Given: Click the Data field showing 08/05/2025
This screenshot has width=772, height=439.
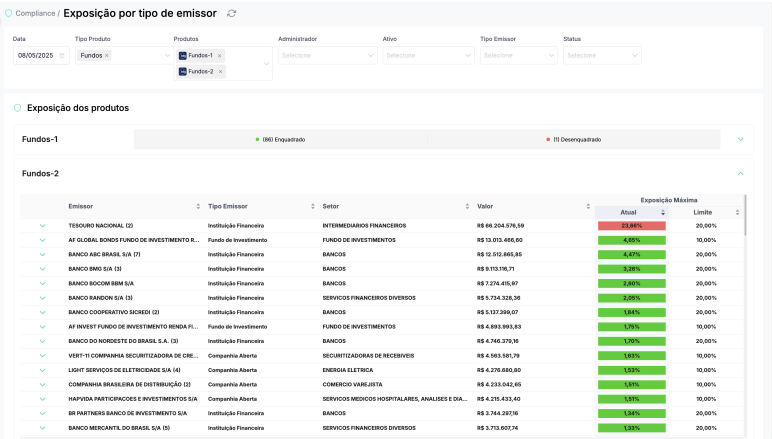Looking at the screenshot, I should (41, 56).
